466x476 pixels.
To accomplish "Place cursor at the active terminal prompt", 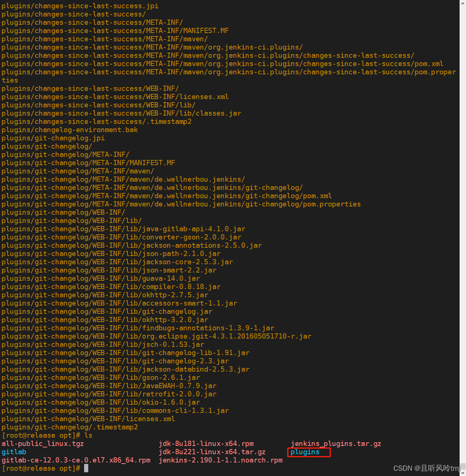I will [86, 468].
